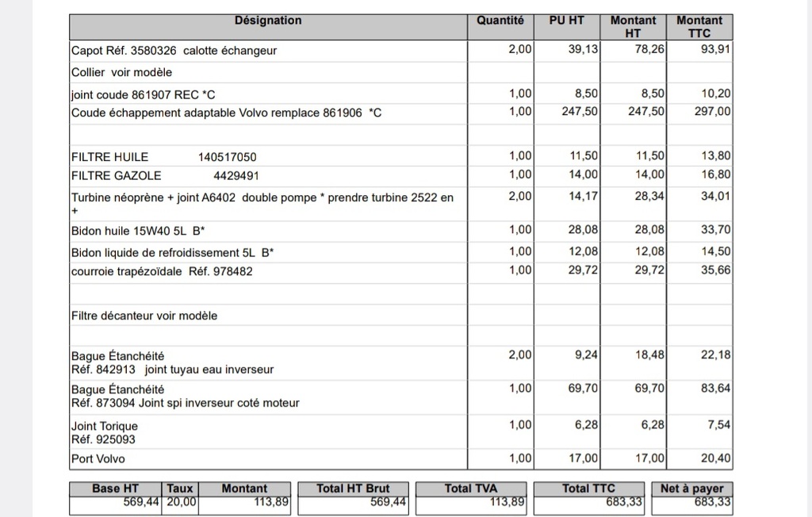Click the Taux header in totals
Screen dimensions: 812x517
coord(180,488)
